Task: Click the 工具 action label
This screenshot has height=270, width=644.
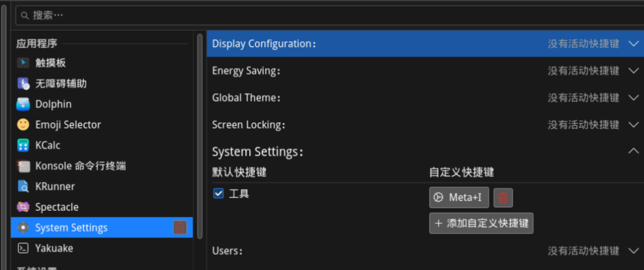Action: pos(238,194)
